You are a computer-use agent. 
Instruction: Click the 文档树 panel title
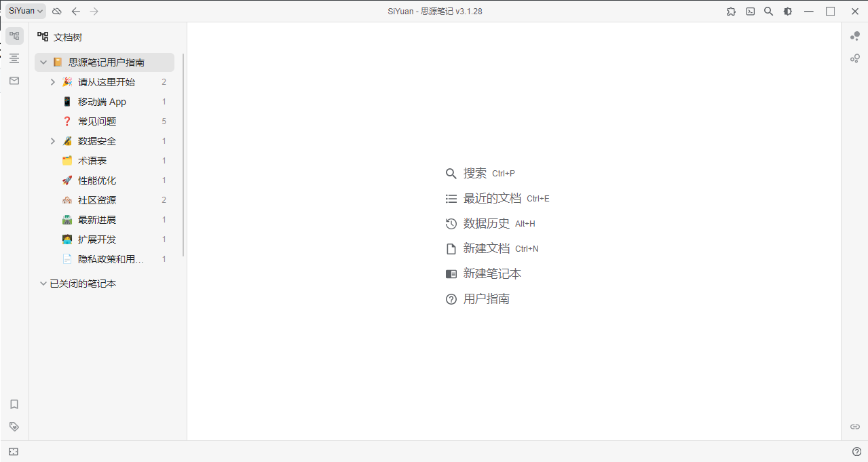[68, 37]
